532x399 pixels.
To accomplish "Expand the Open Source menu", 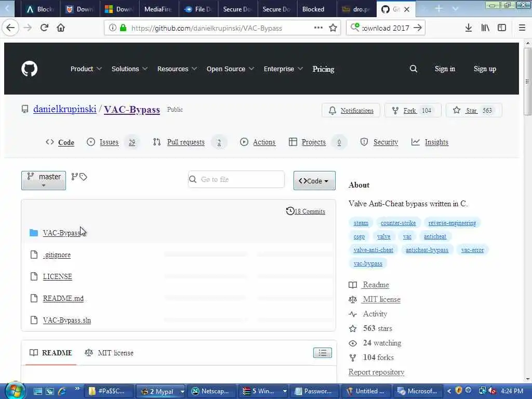I will 230,69.
